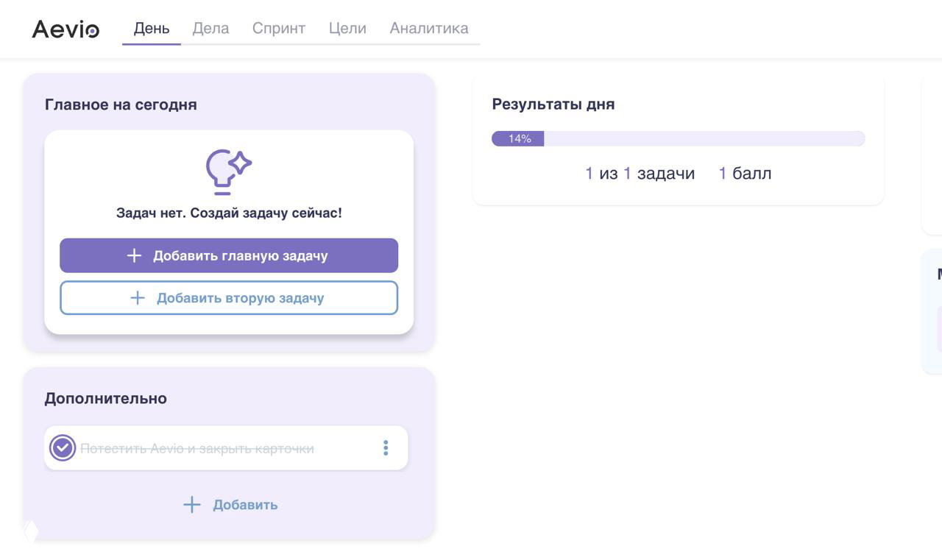Image resolution: width=942 pixels, height=560 pixels.
Task: Uncheck the completed task 'Потестить Aevio и закрыть карточки'
Action: tap(63, 447)
